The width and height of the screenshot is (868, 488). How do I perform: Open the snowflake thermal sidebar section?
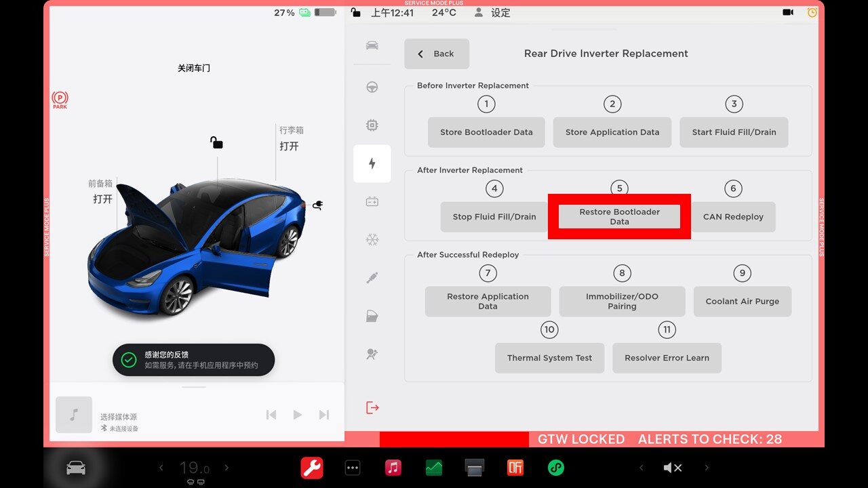coord(372,239)
